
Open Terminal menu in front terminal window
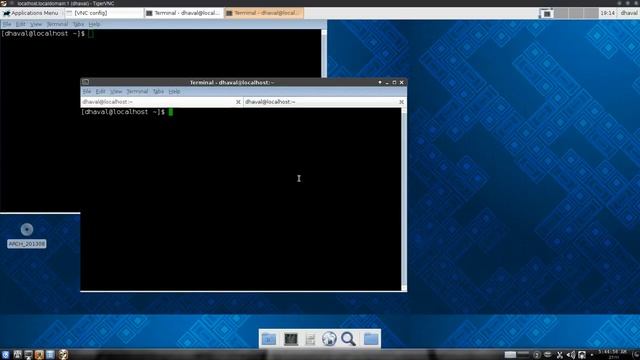tap(137, 91)
